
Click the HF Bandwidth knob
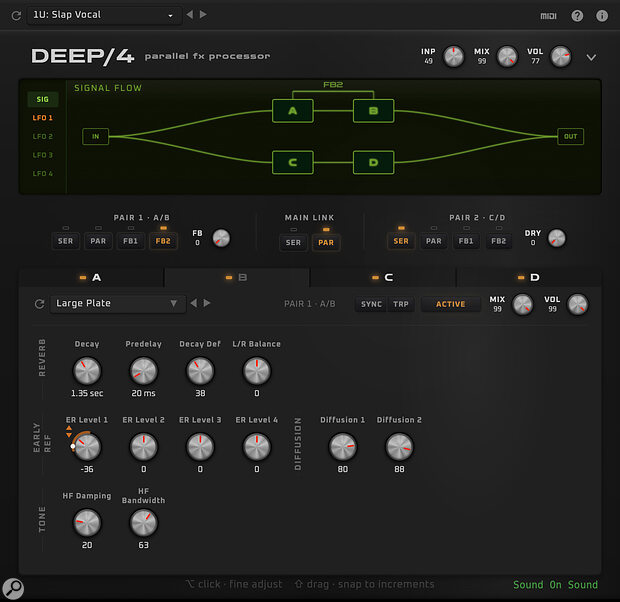[144, 523]
